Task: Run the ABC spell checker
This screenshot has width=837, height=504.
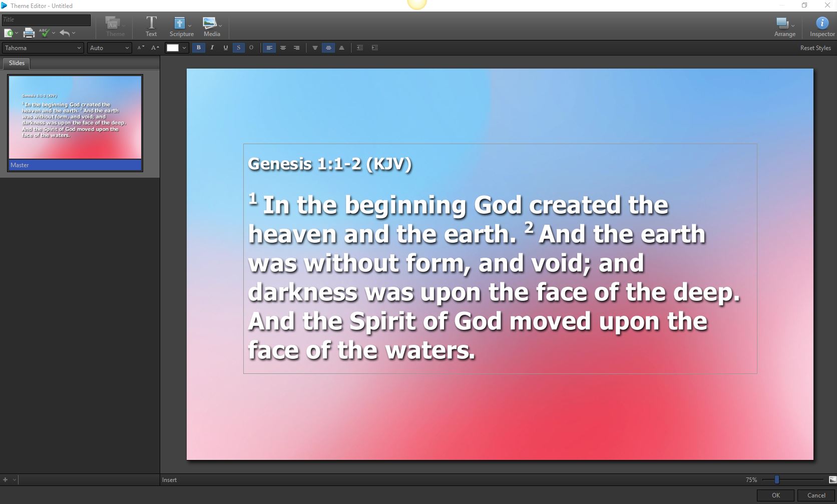Action: [x=44, y=33]
